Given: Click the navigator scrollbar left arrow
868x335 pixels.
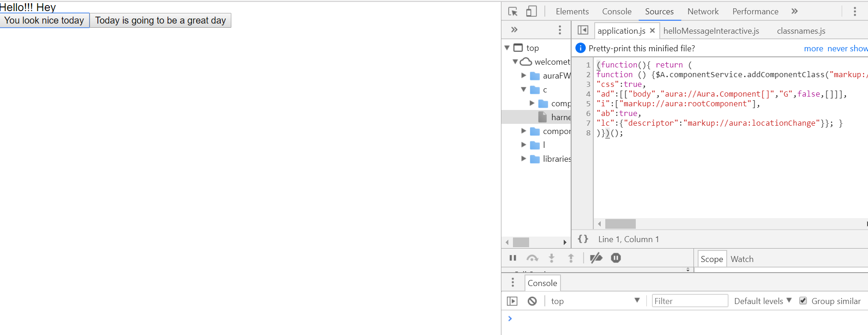Looking at the screenshot, I should point(507,242).
